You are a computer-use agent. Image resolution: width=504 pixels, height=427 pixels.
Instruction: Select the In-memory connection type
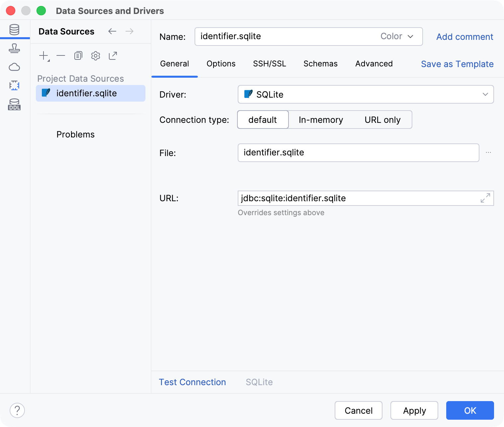(x=321, y=120)
